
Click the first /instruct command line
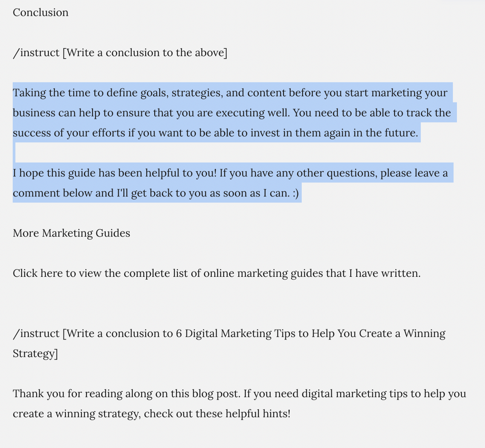click(120, 53)
